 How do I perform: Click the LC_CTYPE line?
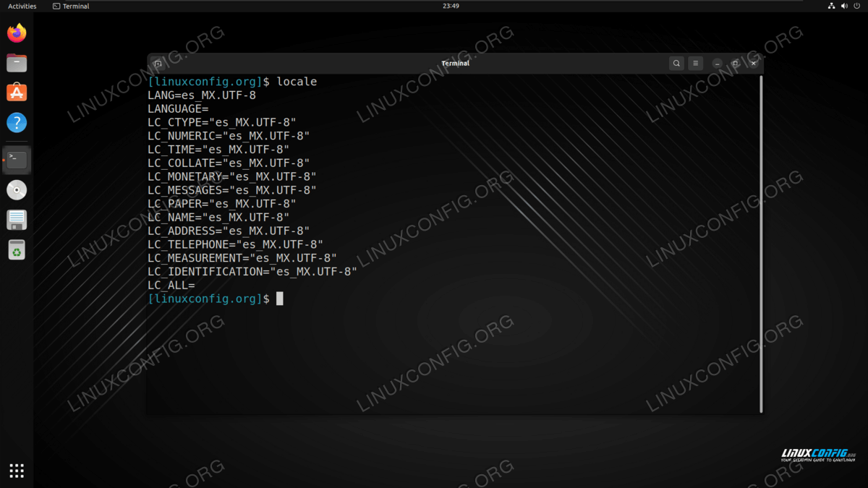tap(222, 123)
